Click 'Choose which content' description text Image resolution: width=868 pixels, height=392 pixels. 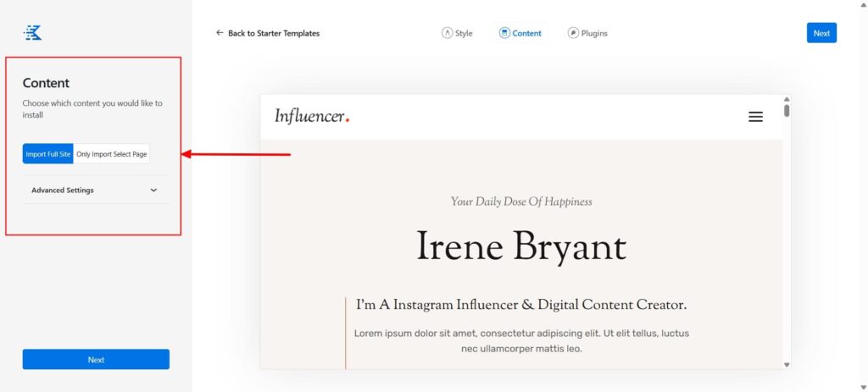click(x=92, y=109)
